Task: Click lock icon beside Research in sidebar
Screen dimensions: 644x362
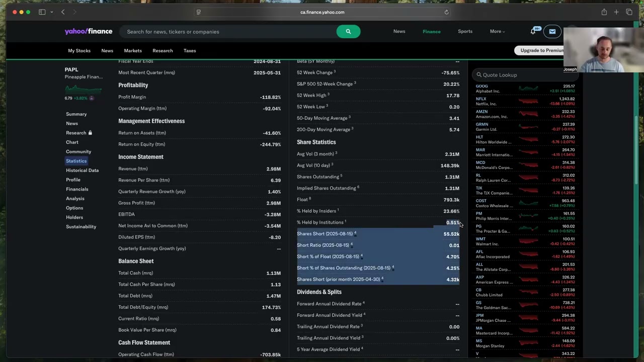Action: point(90,133)
